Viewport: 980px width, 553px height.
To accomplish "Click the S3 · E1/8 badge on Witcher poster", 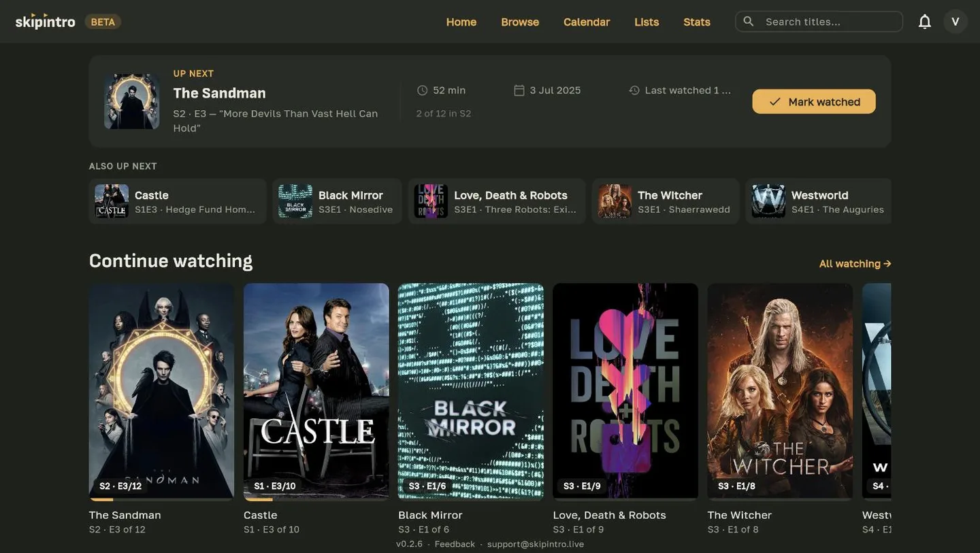I will pos(736,486).
